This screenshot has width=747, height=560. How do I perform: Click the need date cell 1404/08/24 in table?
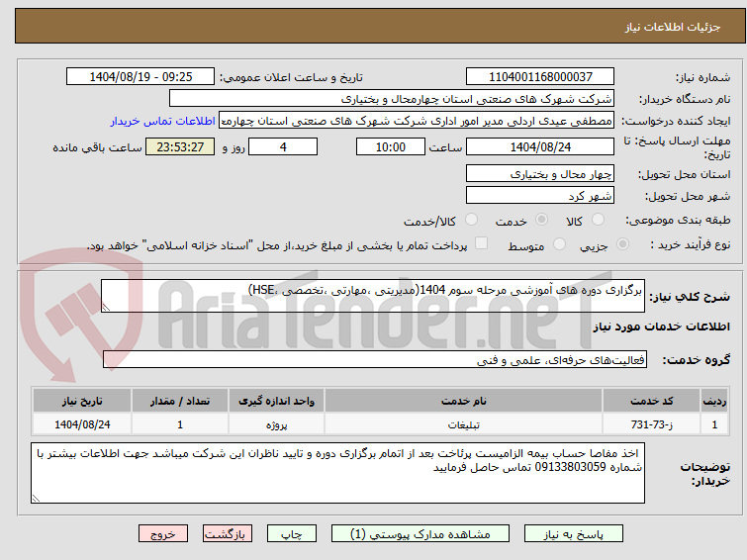click(x=82, y=424)
